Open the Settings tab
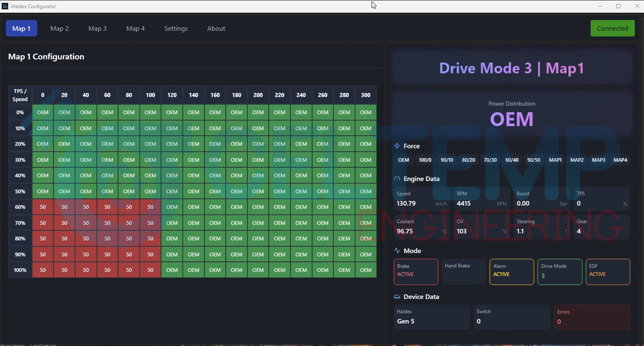 pos(176,28)
